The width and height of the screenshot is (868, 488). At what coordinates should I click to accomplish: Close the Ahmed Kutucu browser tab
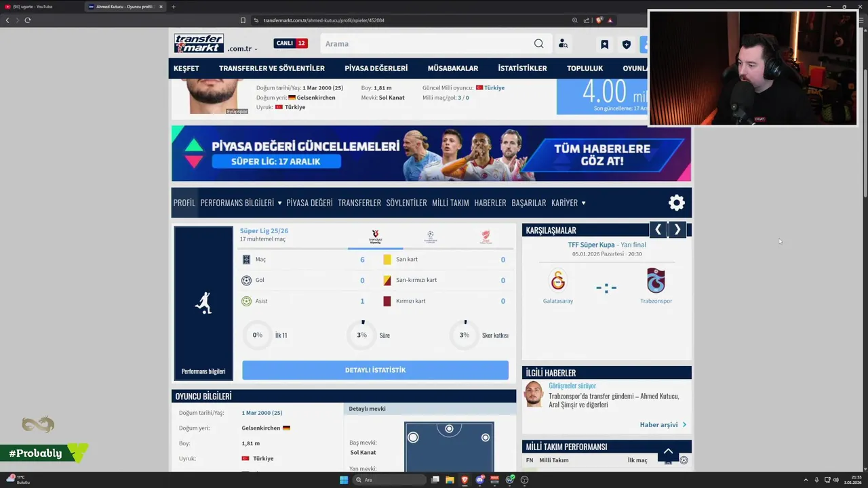pos(161,7)
